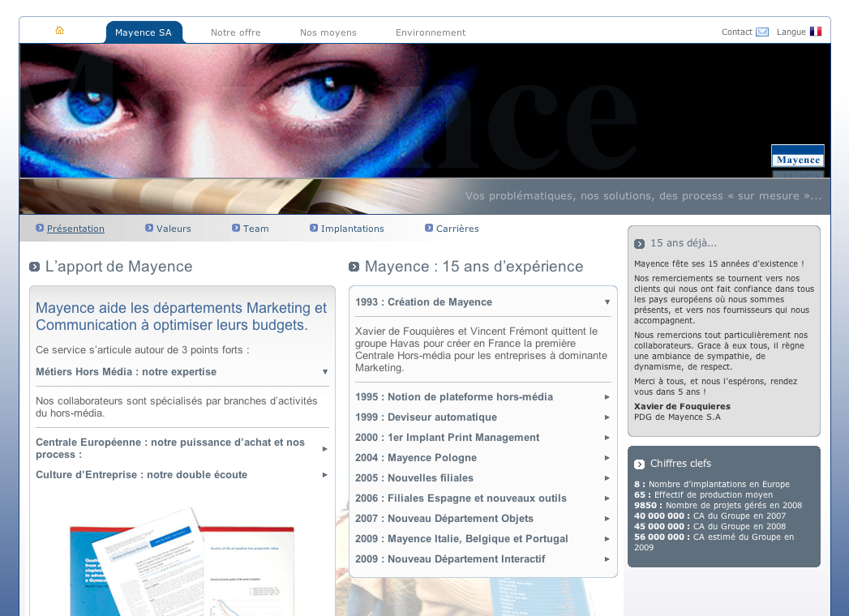Image resolution: width=849 pixels, height=616 pixels.
Task: Open the Team page link
Action: 255,229
